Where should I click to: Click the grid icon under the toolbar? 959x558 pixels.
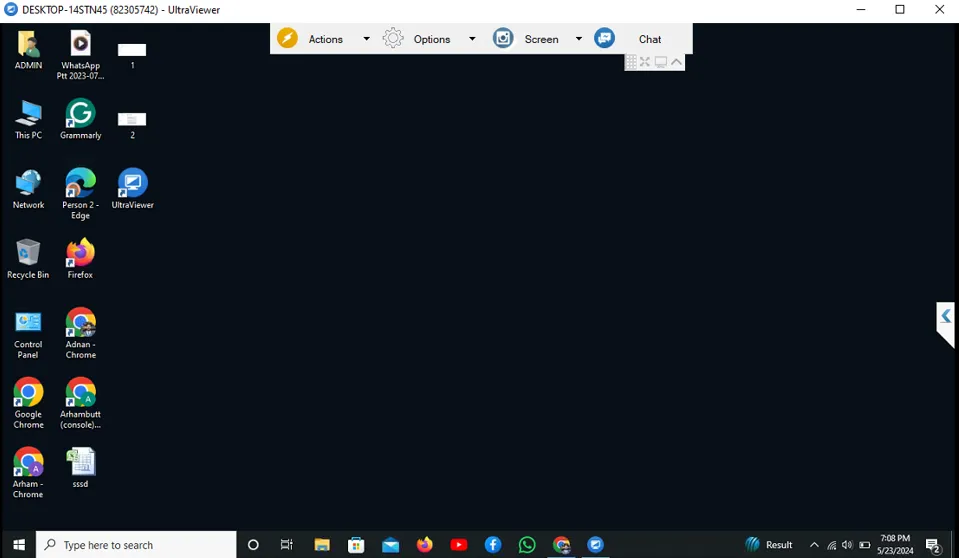pos(631,62)
